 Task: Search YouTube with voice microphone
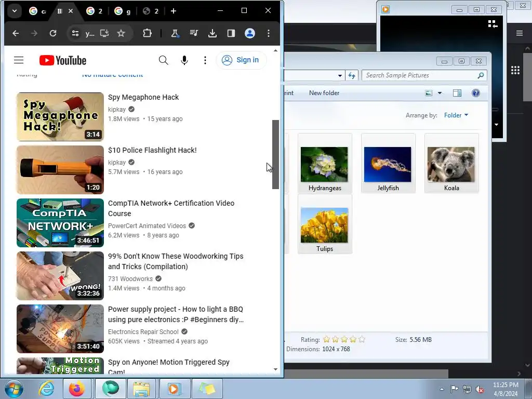coord(184,60)
